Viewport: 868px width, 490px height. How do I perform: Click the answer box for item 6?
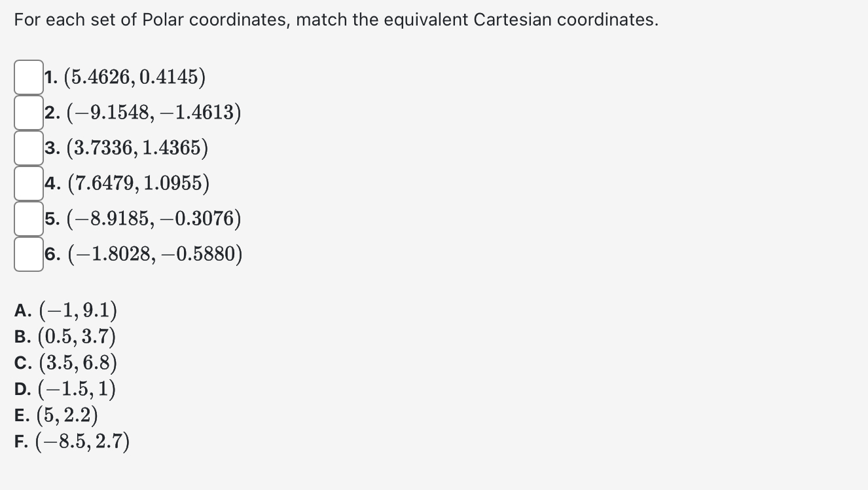tap(27, 254)
